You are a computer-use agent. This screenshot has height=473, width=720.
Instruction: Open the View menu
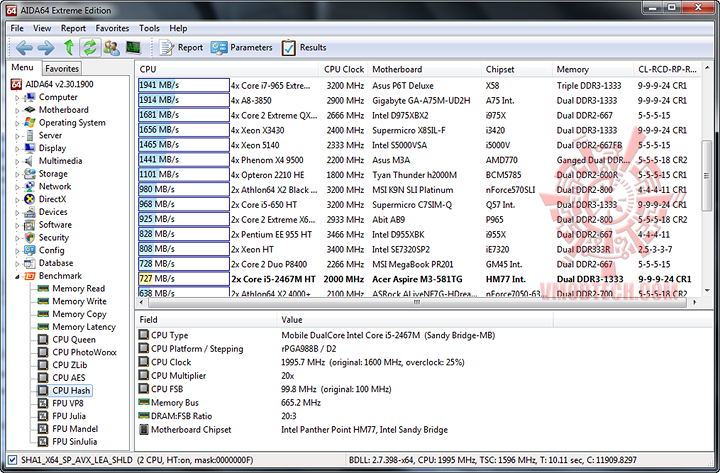(42, 28)
